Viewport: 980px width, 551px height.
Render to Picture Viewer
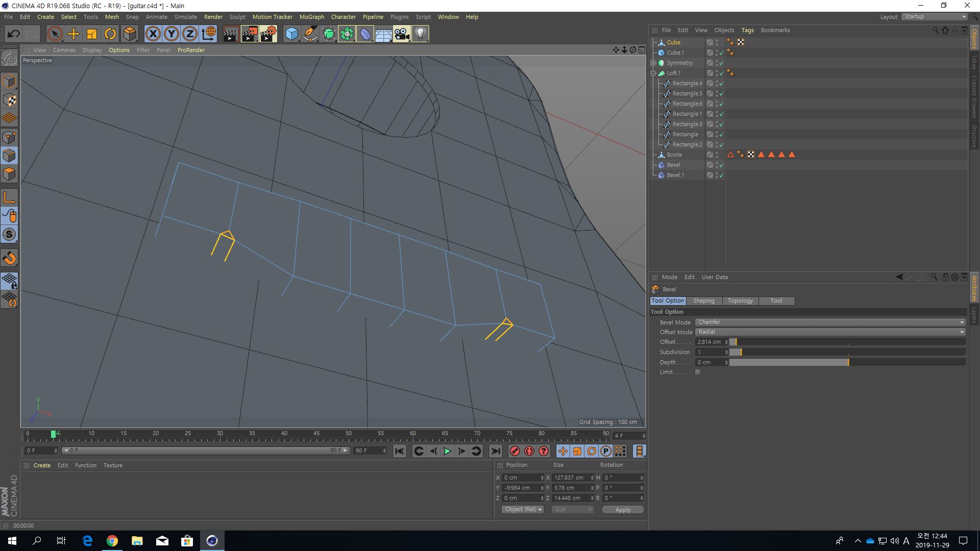(x=250, y=34)
